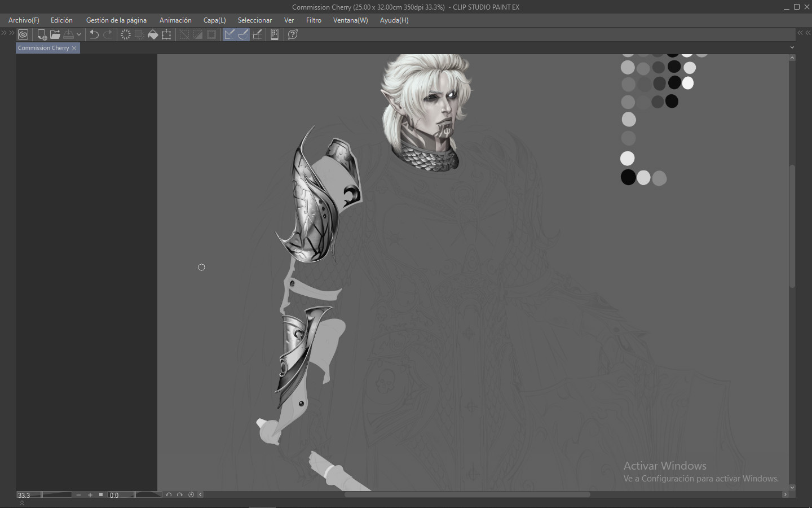Viewport: 812px width, 508px height.
Task: Click the horizontal scrollbar left arrow
Action: pyautogui.click(x=200, y=495)
